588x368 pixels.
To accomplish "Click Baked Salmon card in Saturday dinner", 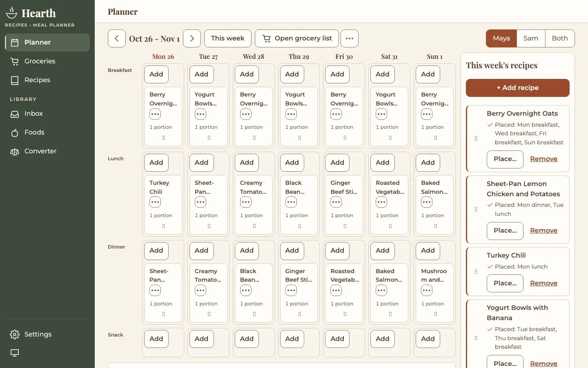I will coord(390,293).
